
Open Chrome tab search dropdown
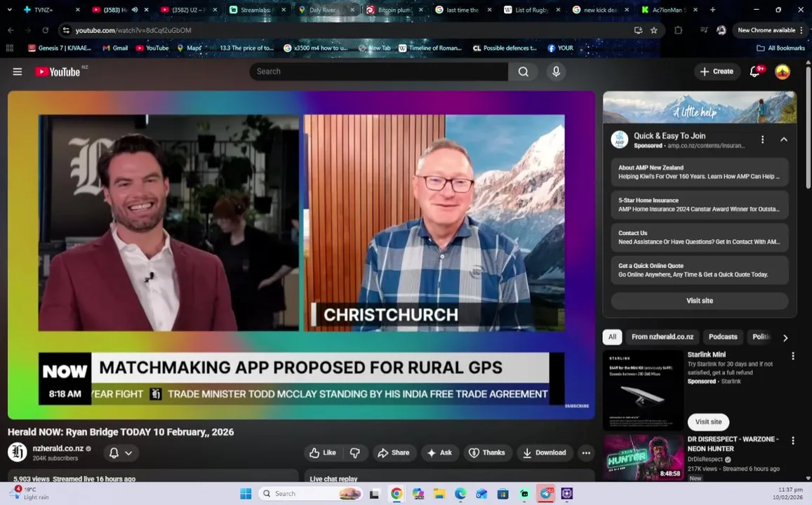(9, 9)
